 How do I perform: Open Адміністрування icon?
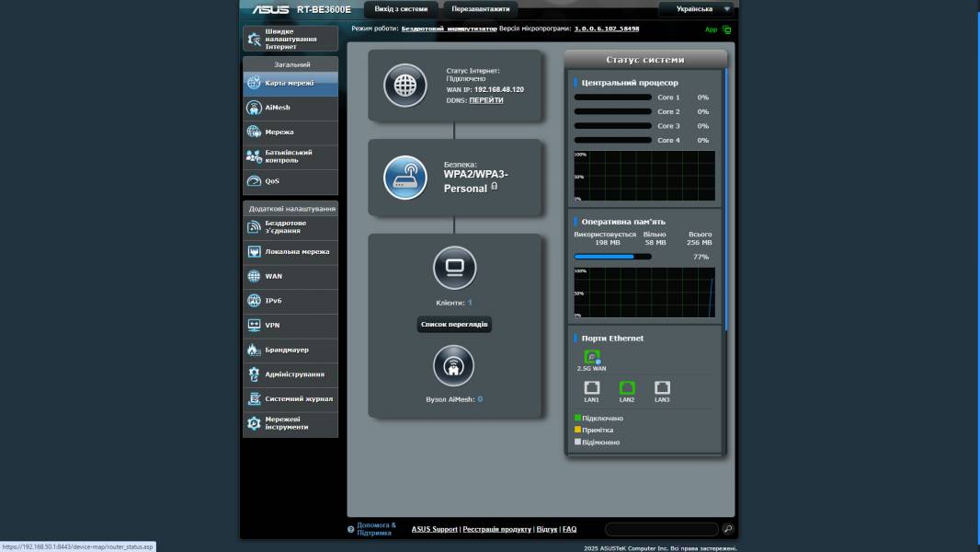(254, 374)
